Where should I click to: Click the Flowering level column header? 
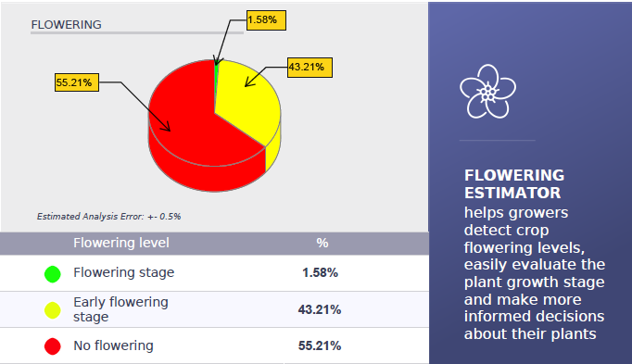tap(121, 243)
